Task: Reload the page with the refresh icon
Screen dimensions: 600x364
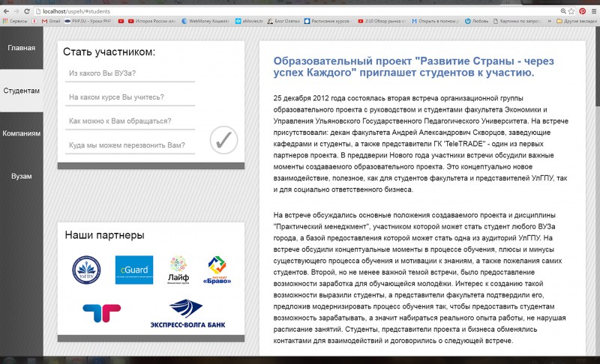Action: coord(27,11)
